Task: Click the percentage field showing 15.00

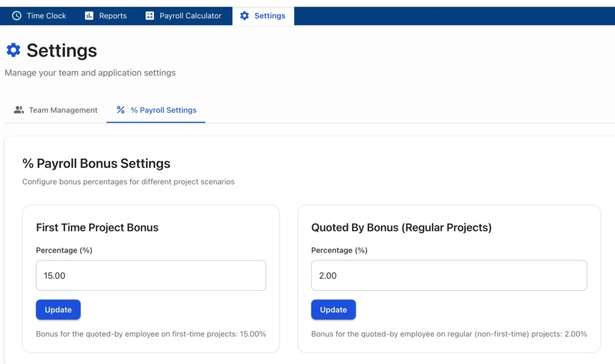Action: click(151, 275)
